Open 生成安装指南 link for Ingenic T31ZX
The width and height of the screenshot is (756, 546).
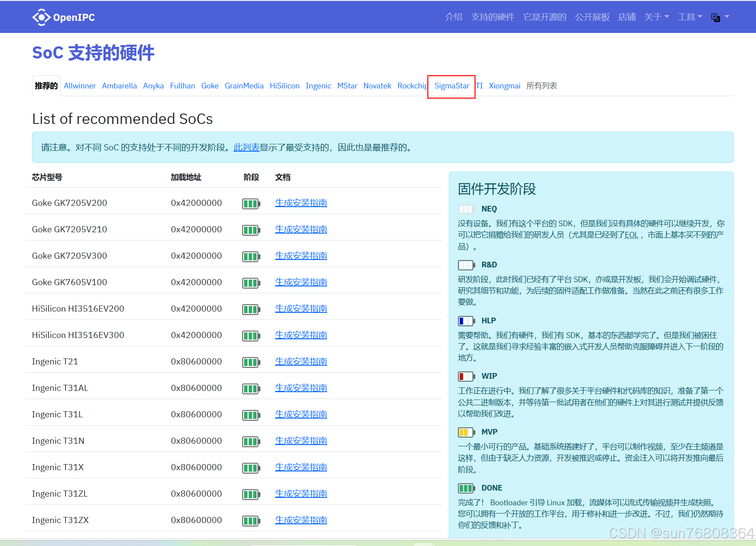pyautogui.click(x=301, y=520)
